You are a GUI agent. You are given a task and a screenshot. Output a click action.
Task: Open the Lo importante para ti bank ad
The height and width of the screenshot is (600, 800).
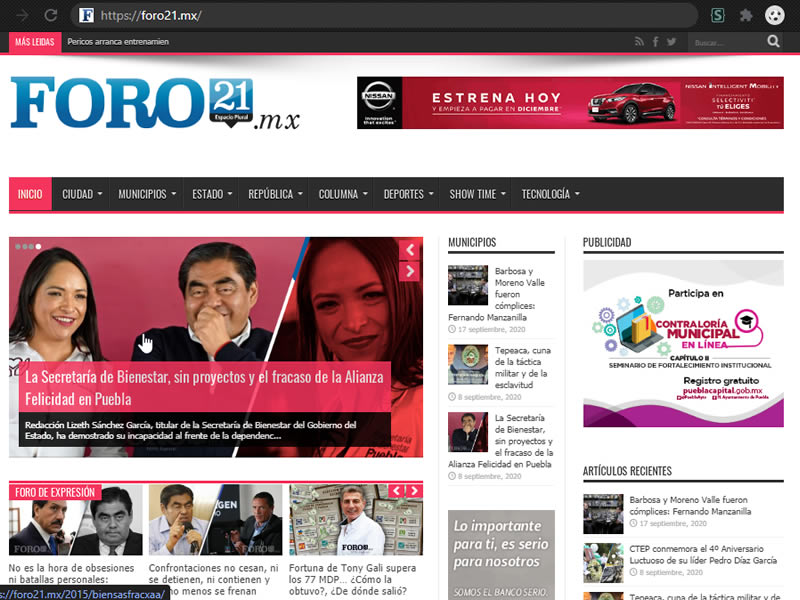tap(501, 555)
